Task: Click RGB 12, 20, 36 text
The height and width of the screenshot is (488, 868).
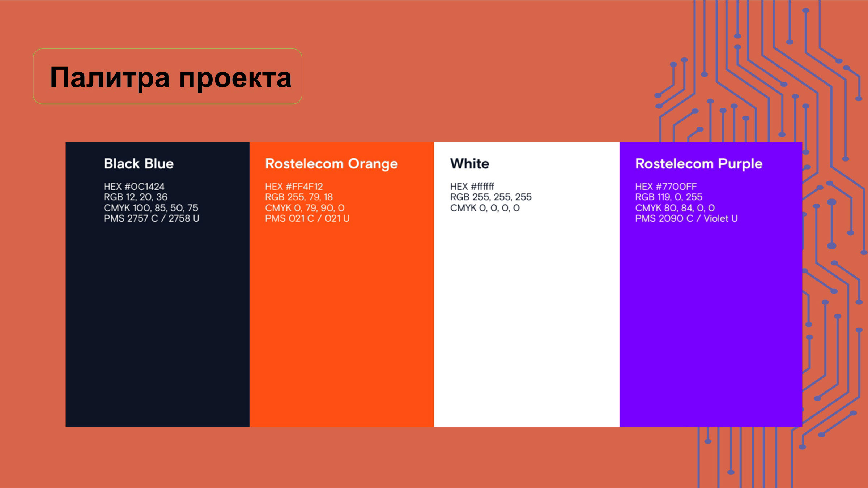Action: [x=136, y=197]
